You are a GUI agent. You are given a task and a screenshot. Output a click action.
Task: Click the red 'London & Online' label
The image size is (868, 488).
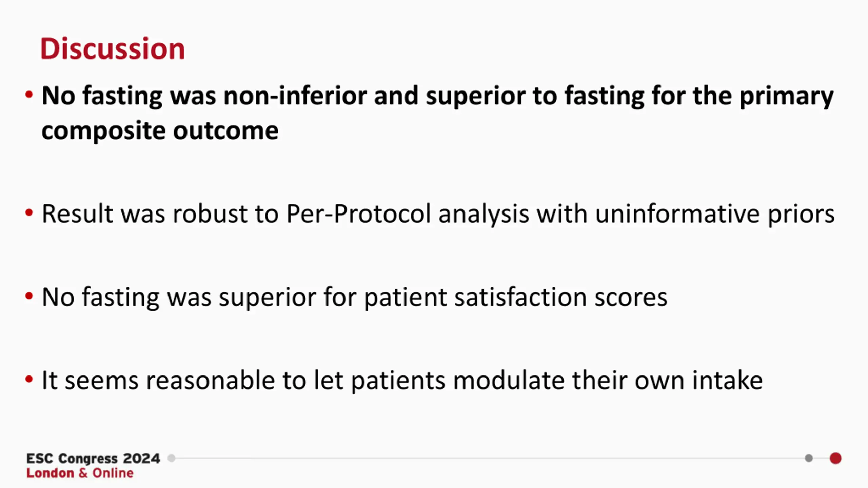pyautogui.click(x=80, y=473)
